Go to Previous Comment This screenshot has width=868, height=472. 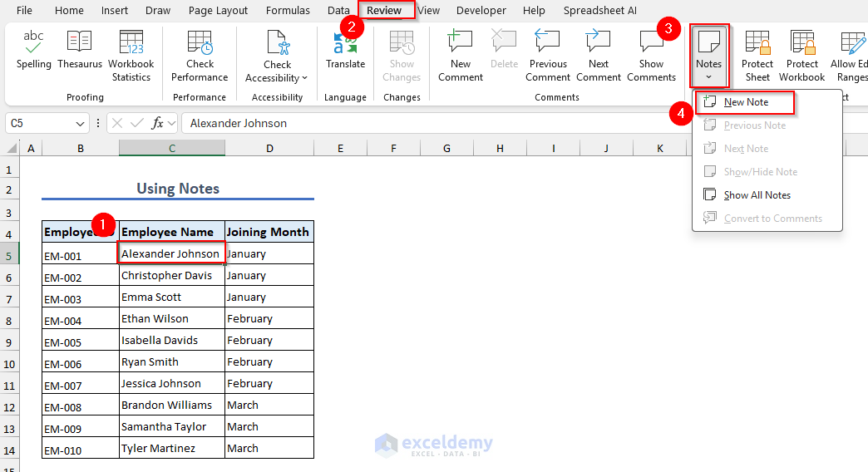pos(547,56)
